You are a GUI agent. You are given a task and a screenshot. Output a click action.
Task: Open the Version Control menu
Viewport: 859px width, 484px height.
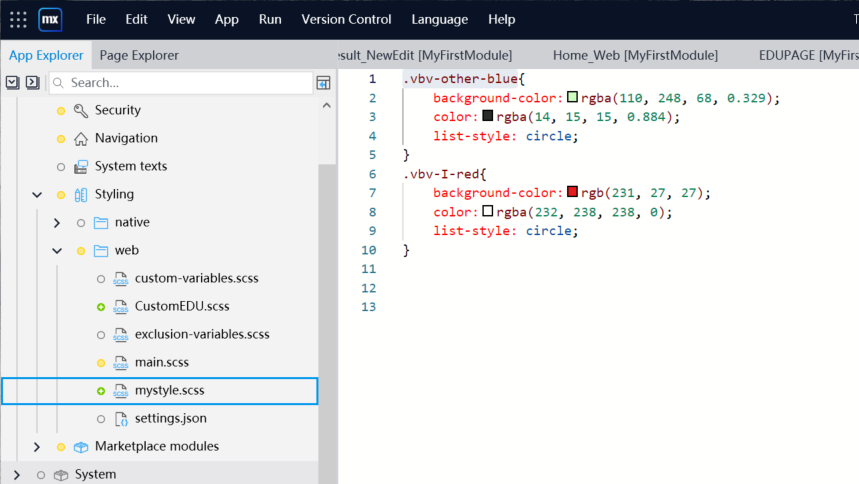point(346,19)
